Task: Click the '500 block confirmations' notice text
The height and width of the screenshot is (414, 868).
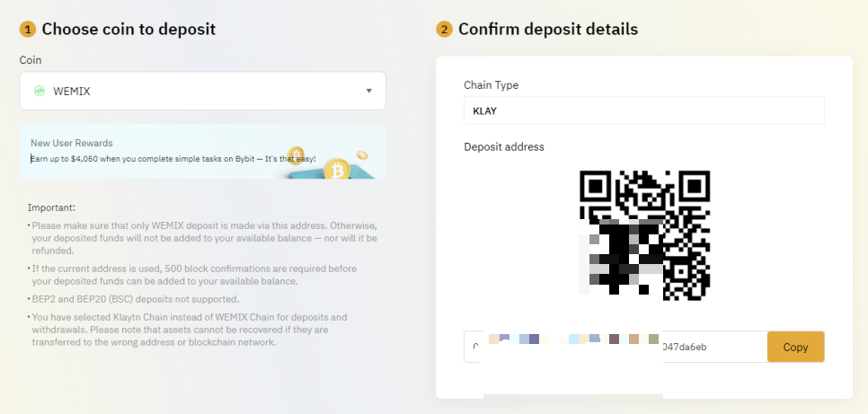Action: tap(194, 275)
